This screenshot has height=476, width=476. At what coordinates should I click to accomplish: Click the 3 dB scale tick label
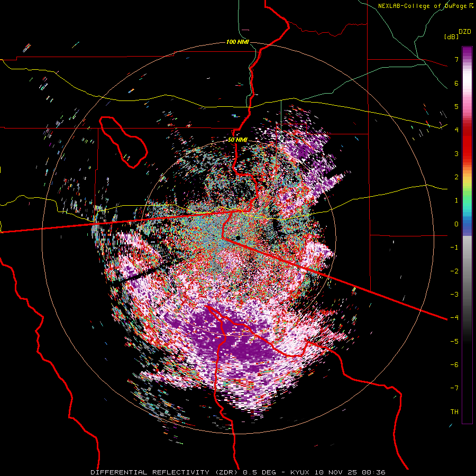click(x=456, y=153)
